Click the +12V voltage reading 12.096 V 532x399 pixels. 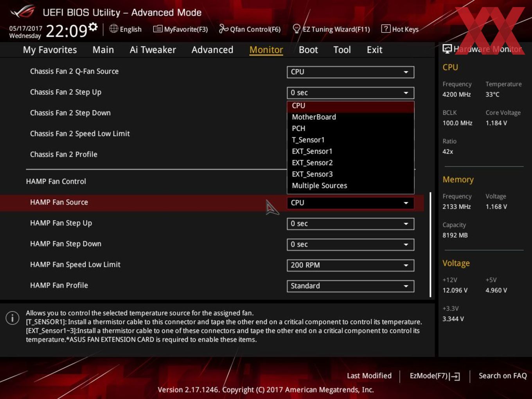pyautogui.click(x=455, y=290)
